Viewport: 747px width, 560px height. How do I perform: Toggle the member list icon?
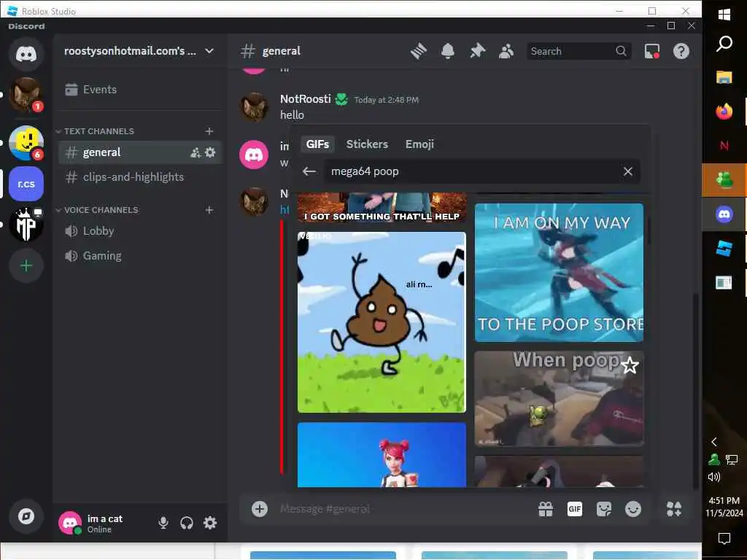(x=506, y=51)
